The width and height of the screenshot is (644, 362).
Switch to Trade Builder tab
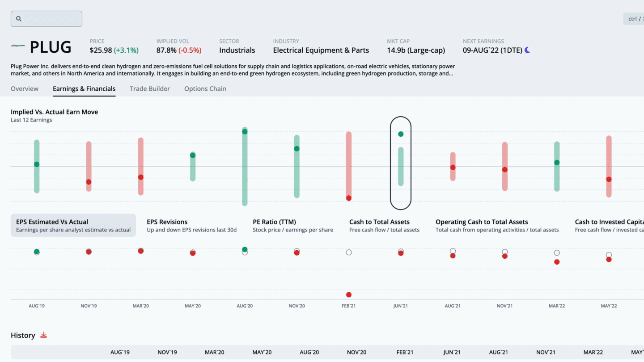(150, 88)
